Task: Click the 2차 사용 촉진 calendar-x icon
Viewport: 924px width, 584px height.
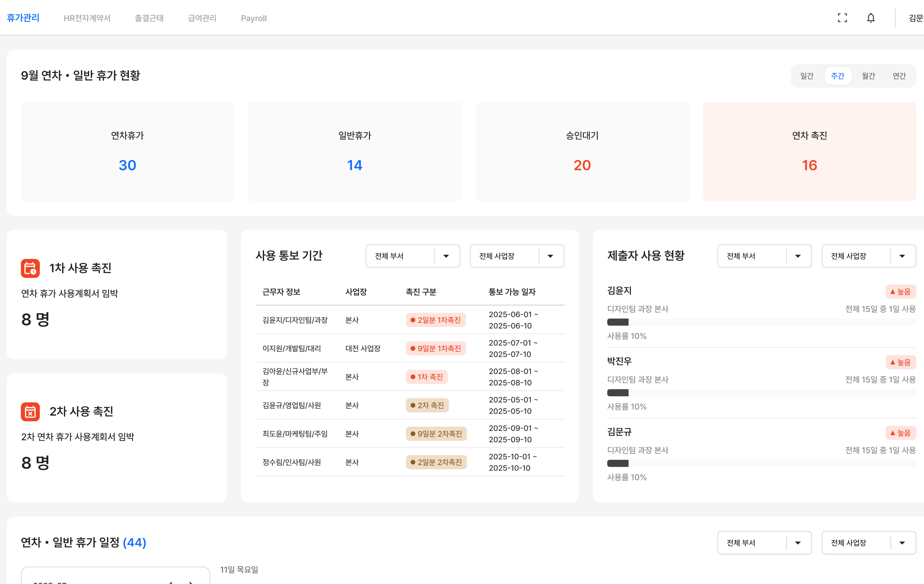Action: pos(30,411)
